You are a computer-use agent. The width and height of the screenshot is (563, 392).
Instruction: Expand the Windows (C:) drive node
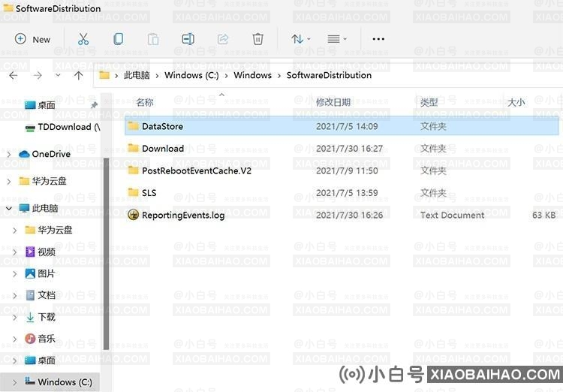click(x=15, y=382)
